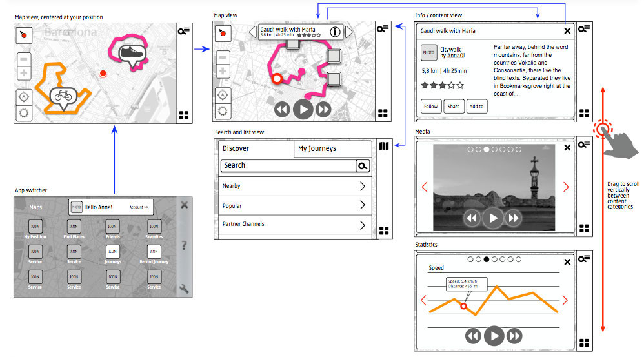Click the red data point on Speed graph
Image resolution: width=644 pixels, height=357 pixels.
[463, 305]
